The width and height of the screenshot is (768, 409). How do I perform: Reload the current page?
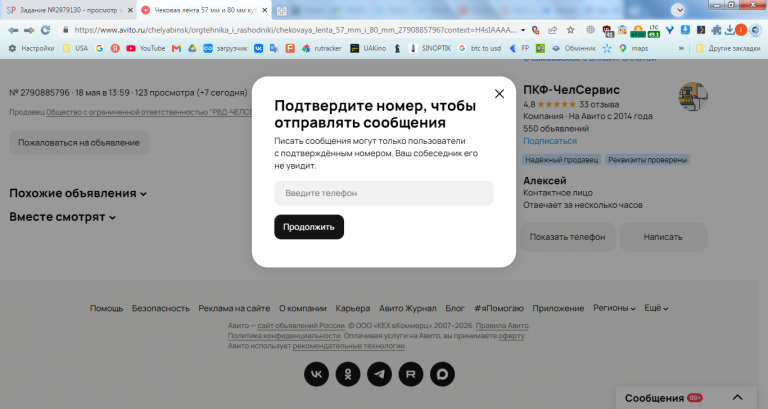click(x=45, y=30)
